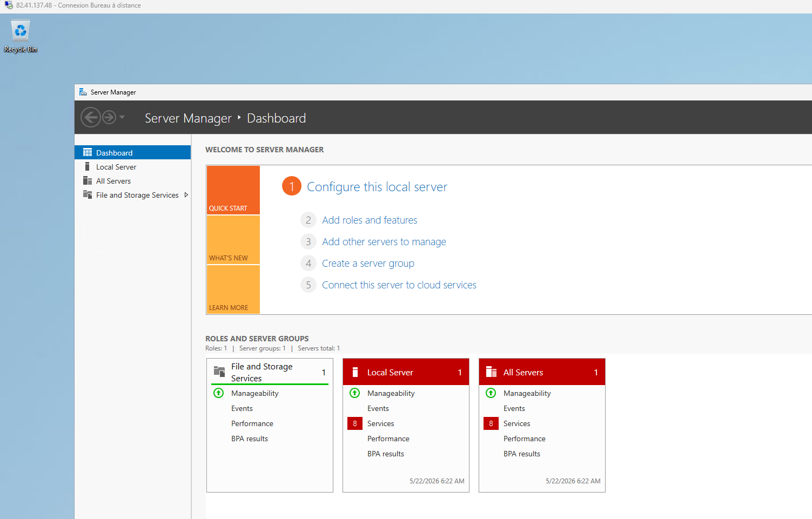This screenshot has height=519, width=812.
Task: Click the Remote Desktop connection title bar icon
Action: 9,5
